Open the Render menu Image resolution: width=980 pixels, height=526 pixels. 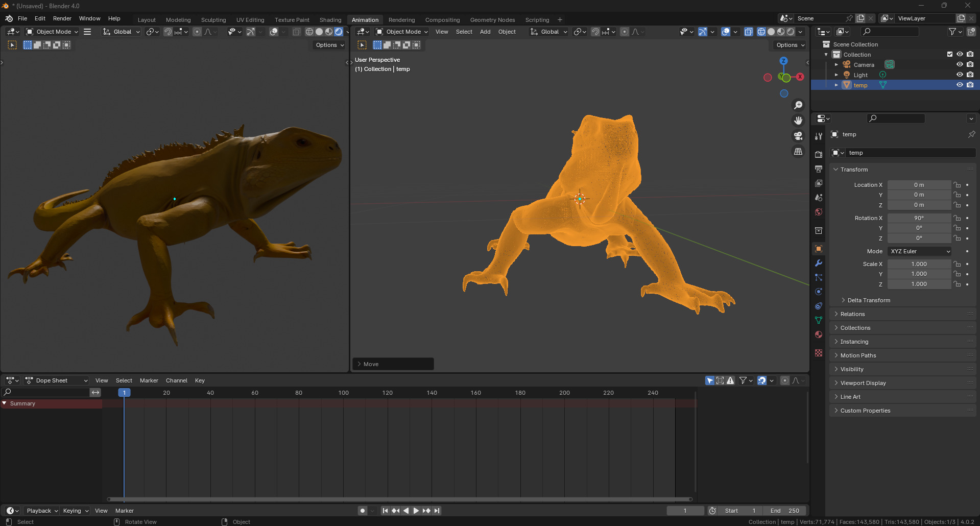tap(62, 18)
